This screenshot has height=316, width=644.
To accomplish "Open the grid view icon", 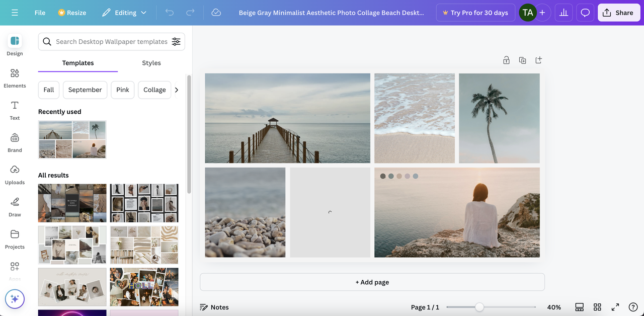I will (x=597, y=307).
